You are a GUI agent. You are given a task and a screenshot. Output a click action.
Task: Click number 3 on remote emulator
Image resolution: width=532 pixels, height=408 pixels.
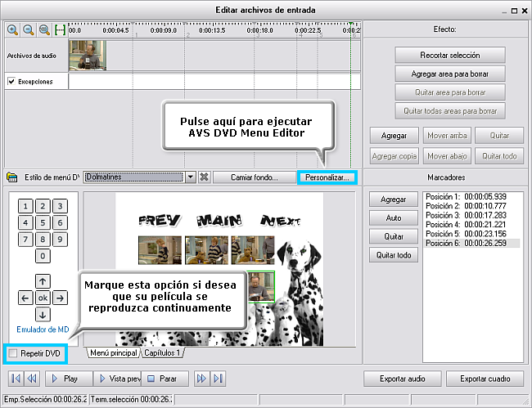(60, 206)
